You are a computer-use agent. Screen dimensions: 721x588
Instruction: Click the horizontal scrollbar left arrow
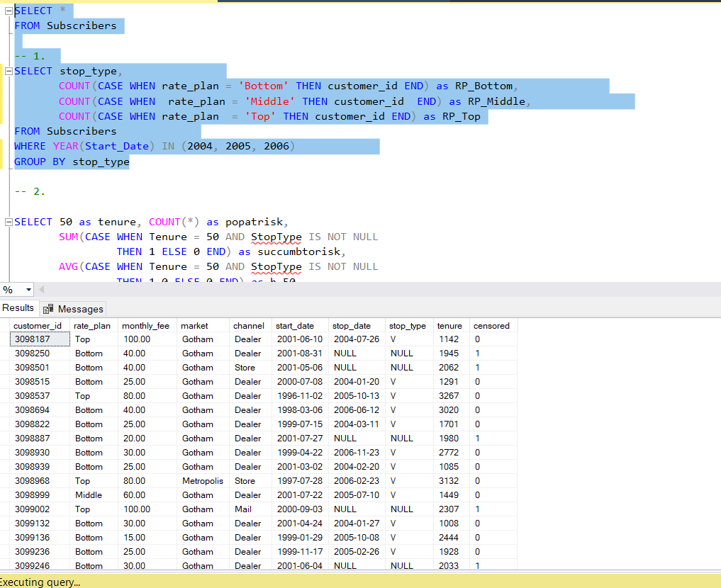pos(41,290)
